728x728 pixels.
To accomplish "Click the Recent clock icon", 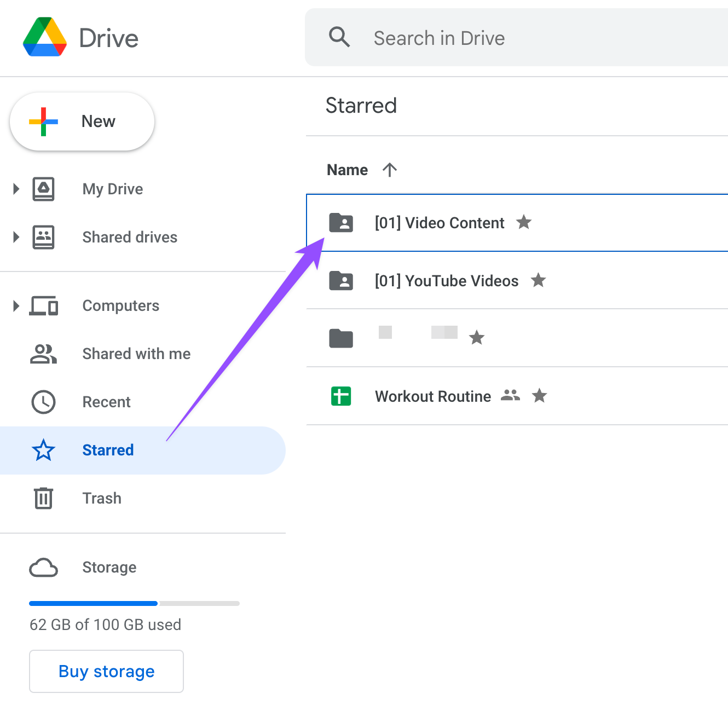I will click(43, 402).
